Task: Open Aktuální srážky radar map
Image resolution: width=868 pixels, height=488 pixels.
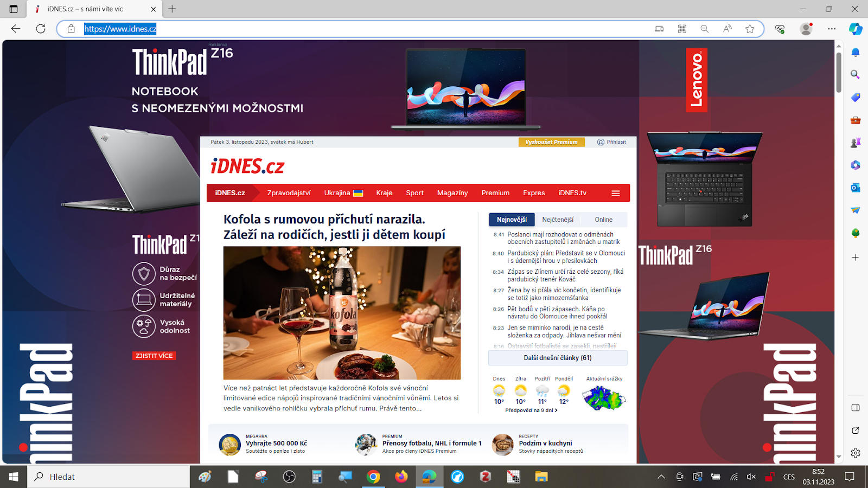Action: tap(604, 397)
